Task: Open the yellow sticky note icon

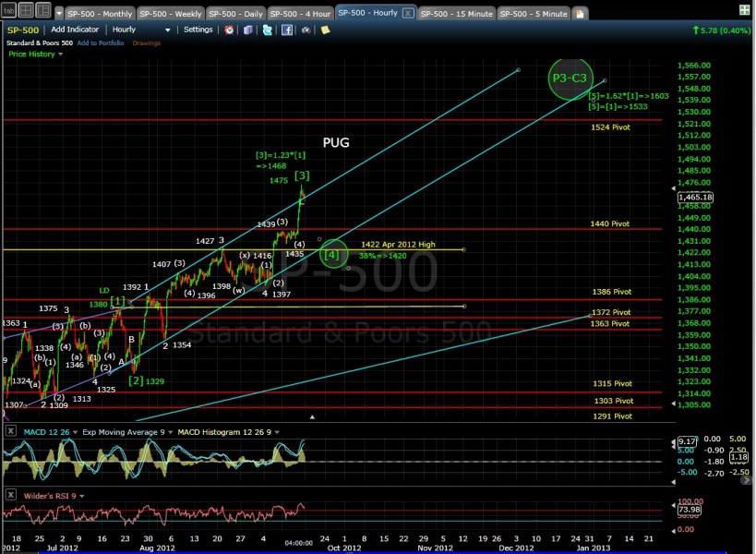Action: [x=326, y=30]
